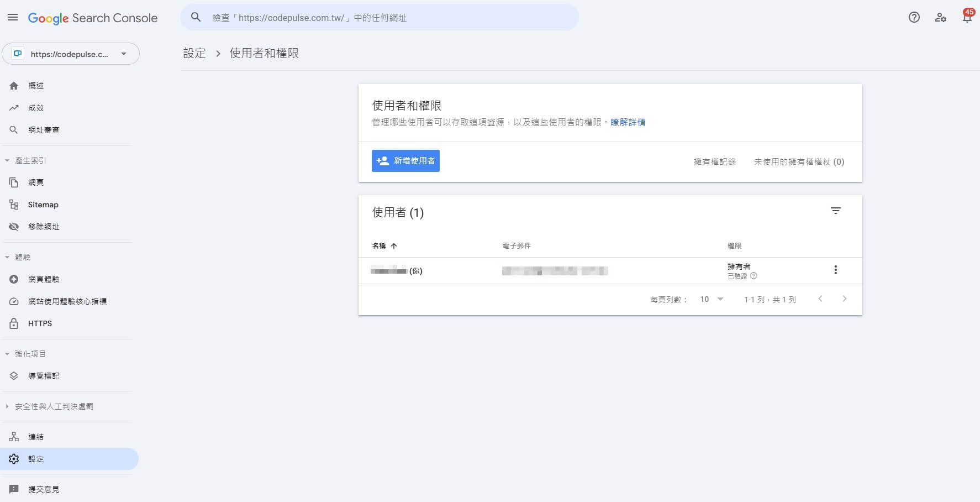Open 未使用的擁有權權杖 (0) link

(799, 162)
